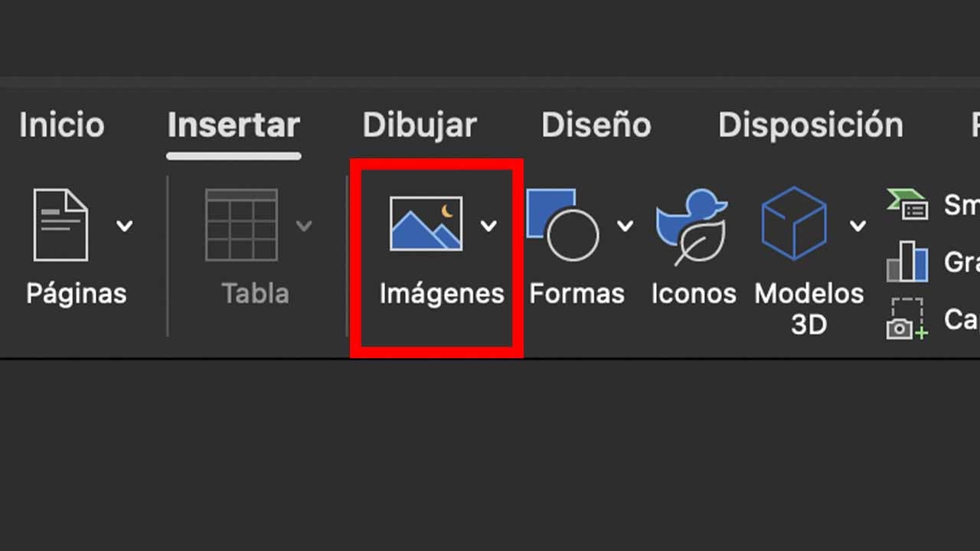Open the Formas dropdown chevron
The width and height of the screenshot is (980, 551).
626,225
